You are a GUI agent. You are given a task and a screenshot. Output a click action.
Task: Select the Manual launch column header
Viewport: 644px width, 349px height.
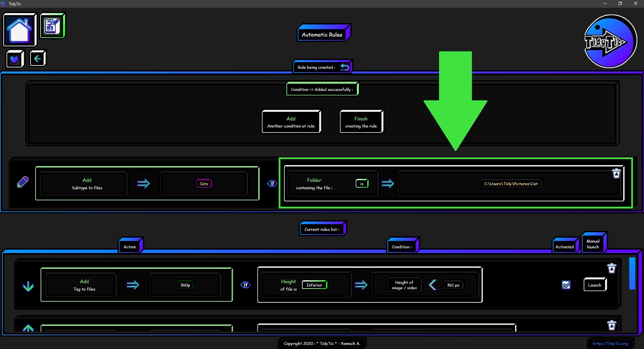click(x=594, y=242)
